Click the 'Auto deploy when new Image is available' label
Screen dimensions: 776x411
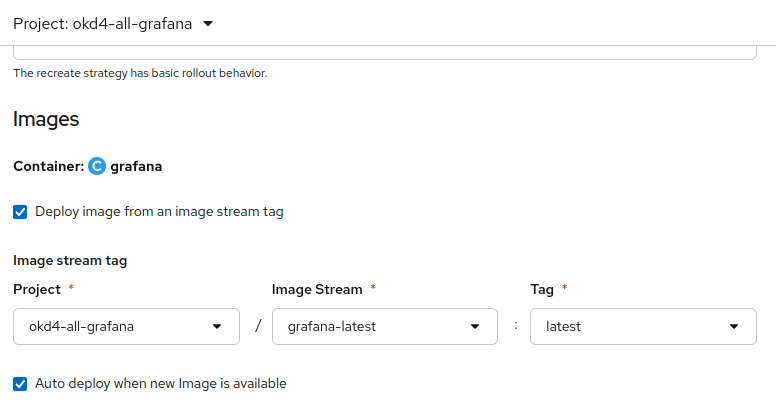click(x=160, y=383)
